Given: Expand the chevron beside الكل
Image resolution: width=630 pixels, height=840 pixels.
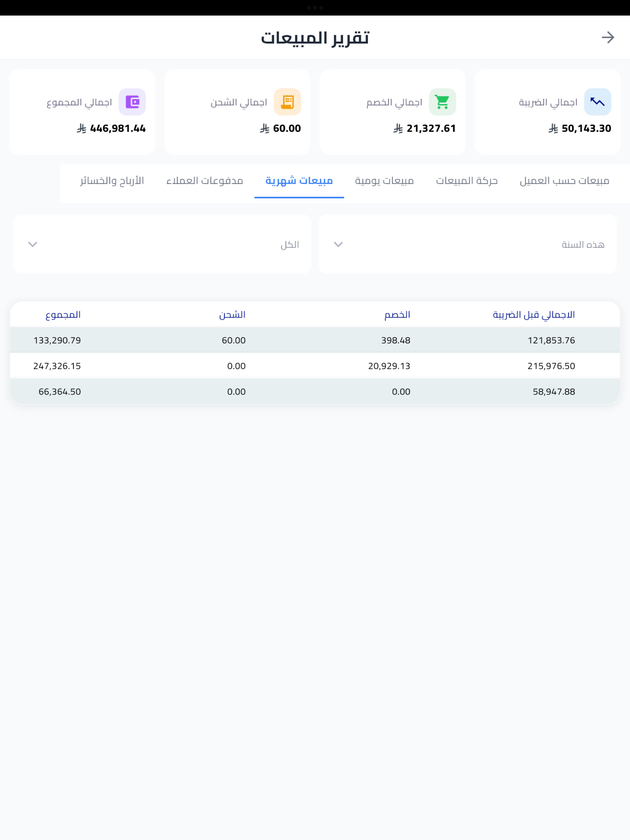Looking at the screenshot, I should tap(33, 244).
